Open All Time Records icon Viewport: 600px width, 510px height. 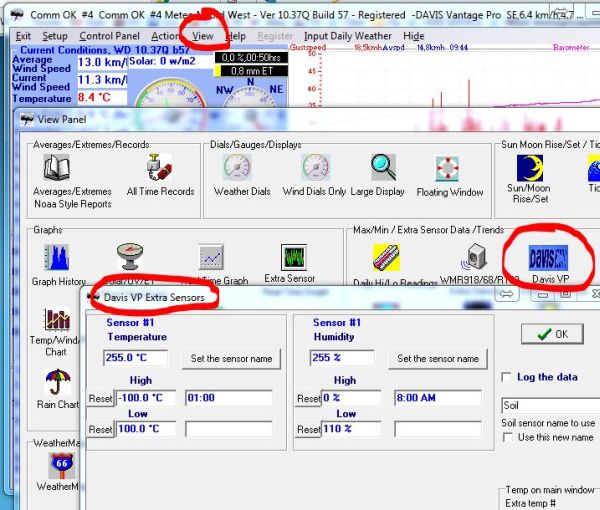pyautogui.click(x=159, y=167)
